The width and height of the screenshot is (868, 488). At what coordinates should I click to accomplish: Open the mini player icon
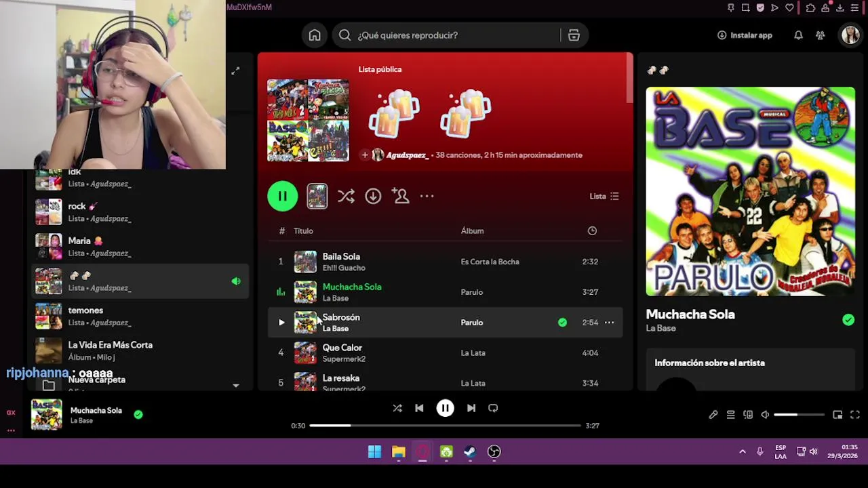pos(837,415)
